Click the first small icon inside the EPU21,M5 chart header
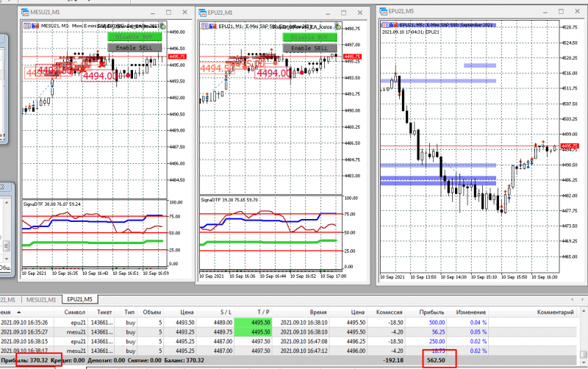The width and height of the screenshot is (588, 369). point(385,25)
